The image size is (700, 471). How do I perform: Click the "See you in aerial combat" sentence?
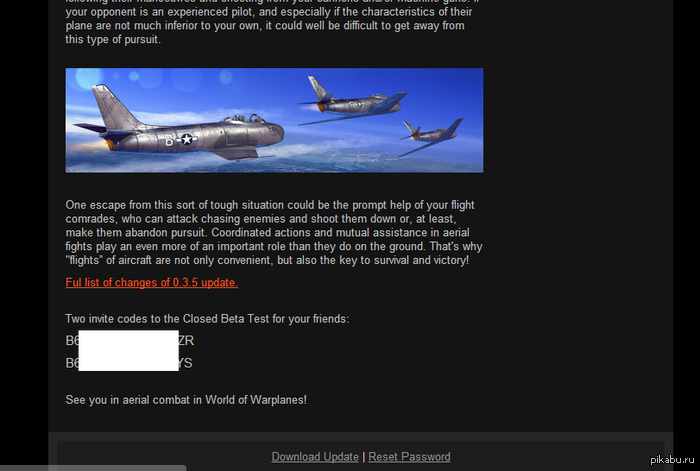coord(186,400)
